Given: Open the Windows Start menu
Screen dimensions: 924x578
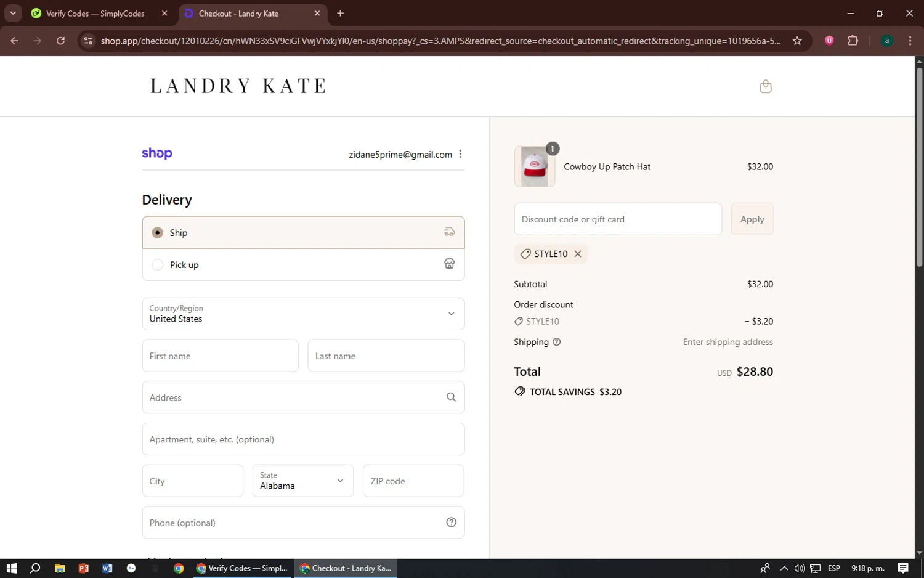Looking at the screenshot, I should tap(12, 568).
